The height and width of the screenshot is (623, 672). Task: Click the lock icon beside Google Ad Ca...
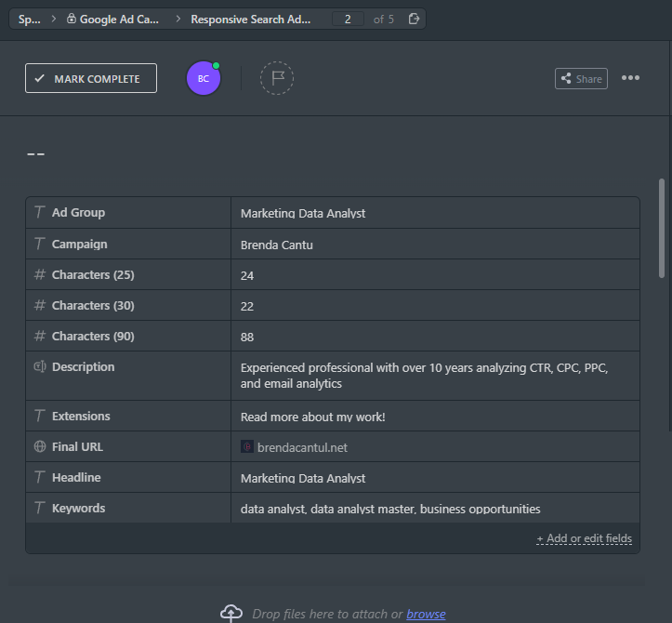[x=72, y=19]
